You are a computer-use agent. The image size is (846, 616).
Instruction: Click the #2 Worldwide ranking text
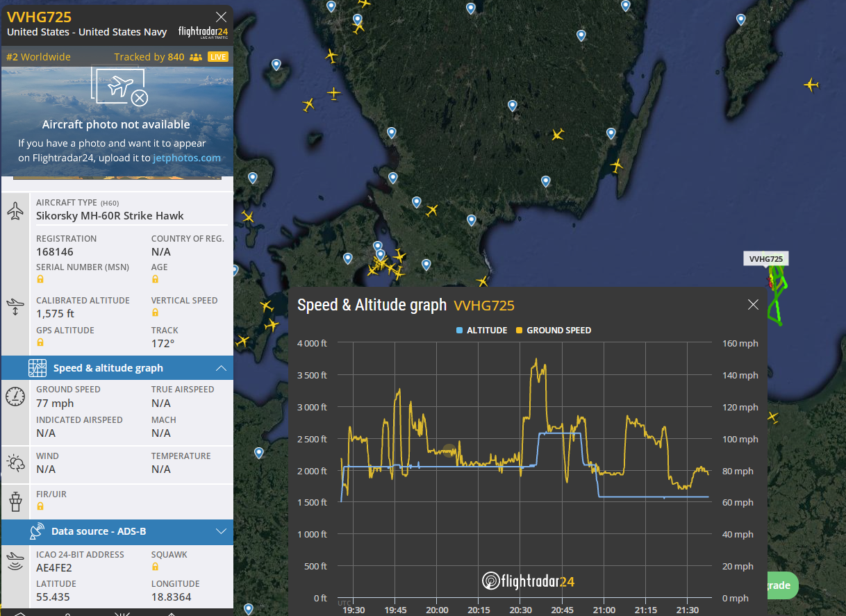38,57
